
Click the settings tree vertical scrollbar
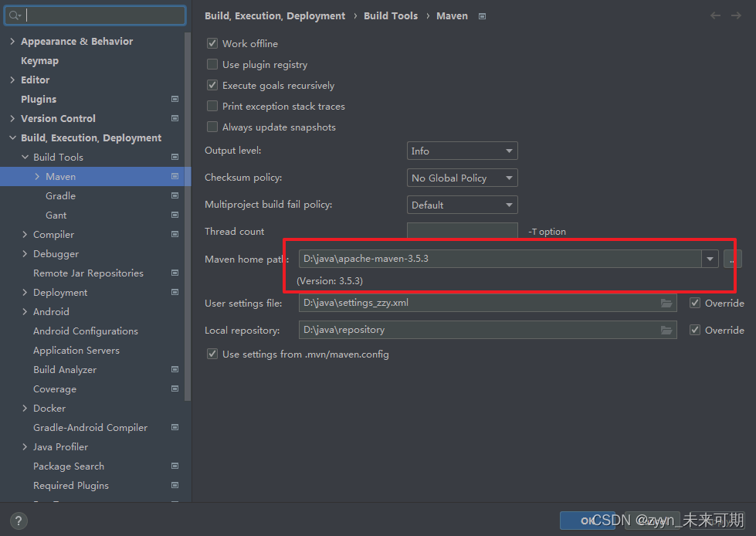click(x=188, y=217)
